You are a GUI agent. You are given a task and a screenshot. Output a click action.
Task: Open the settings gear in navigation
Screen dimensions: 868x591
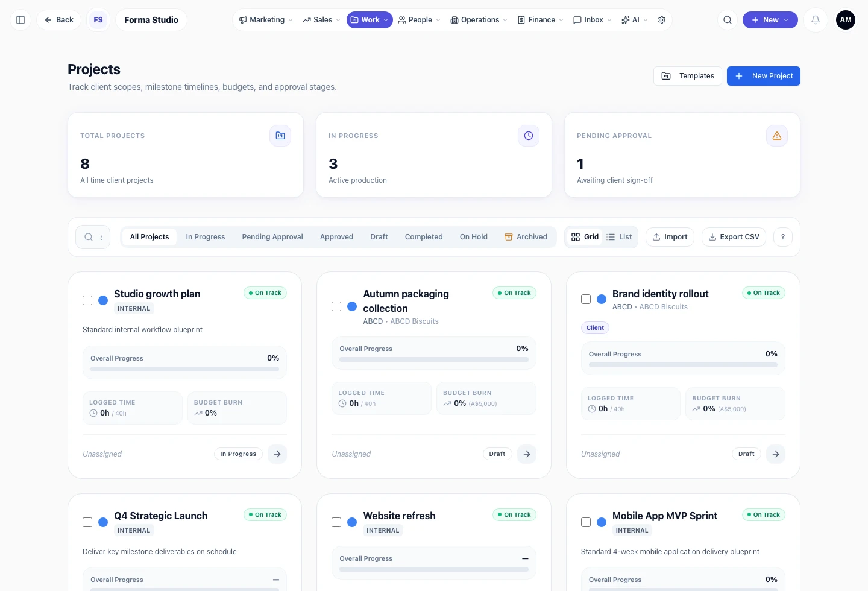[662, 20]
